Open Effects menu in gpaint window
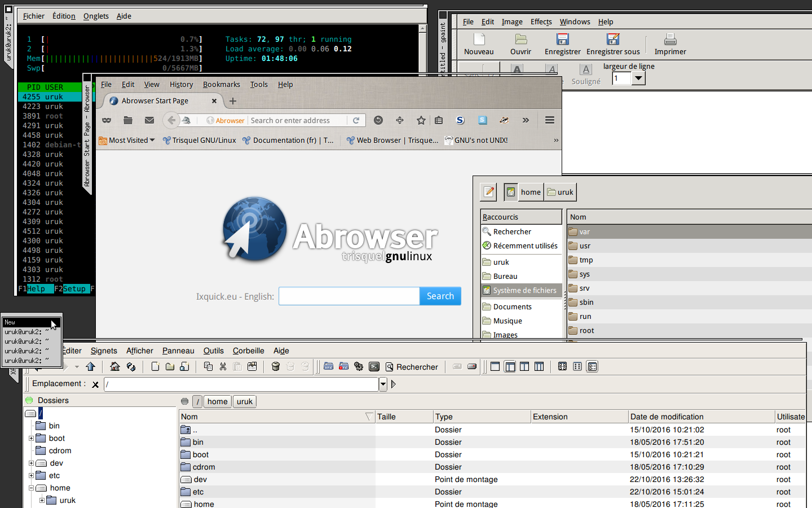 [541, 22]
